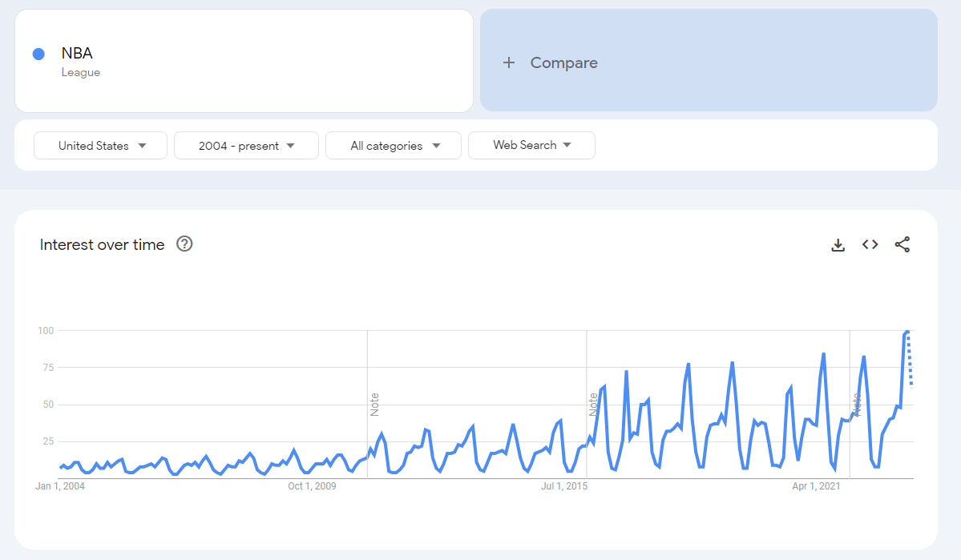Click the Interest over time heading

pyautogui.click(x=103, y=244)
